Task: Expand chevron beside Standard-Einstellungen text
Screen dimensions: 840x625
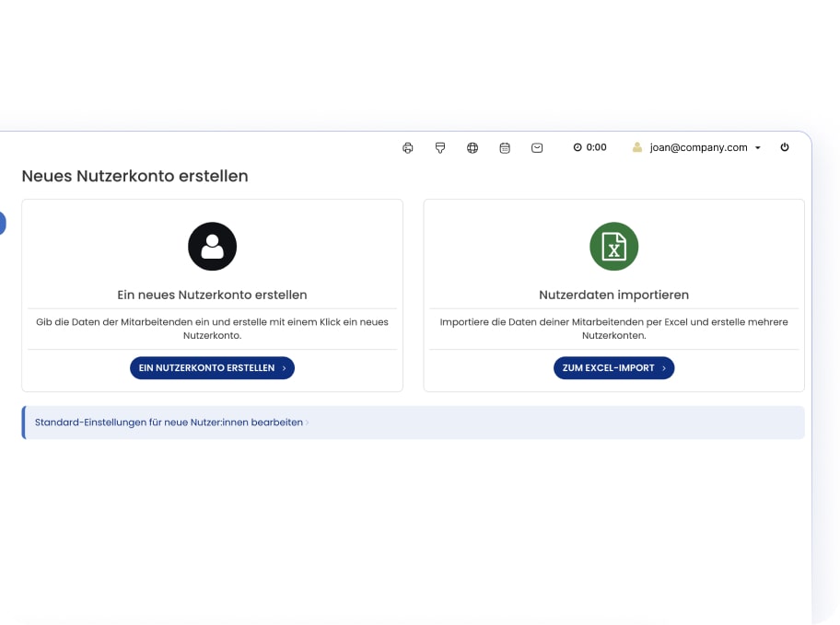Action: pos(308,422)
